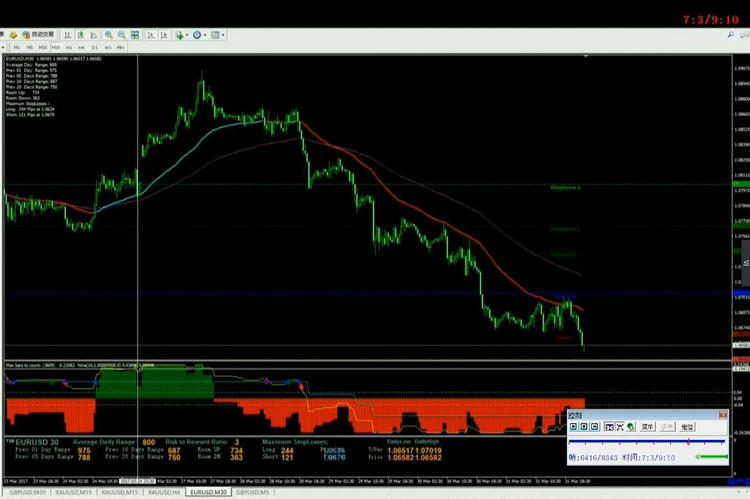
Task: Click the stop button in control panel
Action: 585,427
